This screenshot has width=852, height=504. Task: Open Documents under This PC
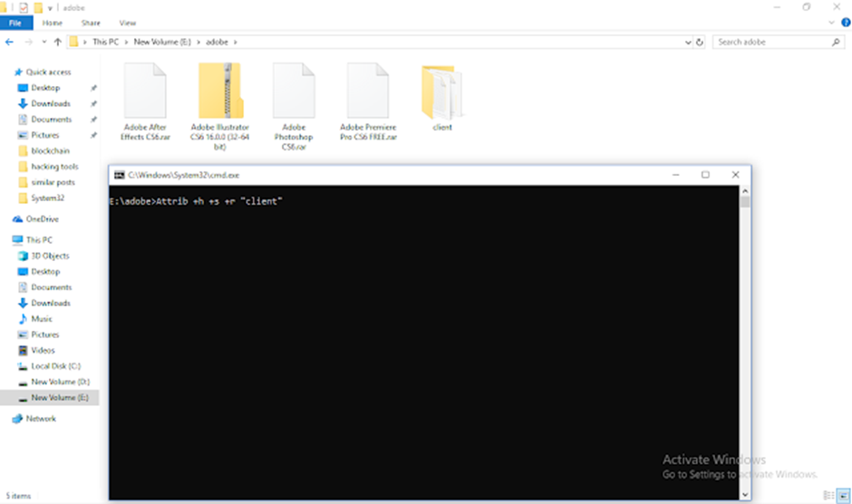coord(51,287)
